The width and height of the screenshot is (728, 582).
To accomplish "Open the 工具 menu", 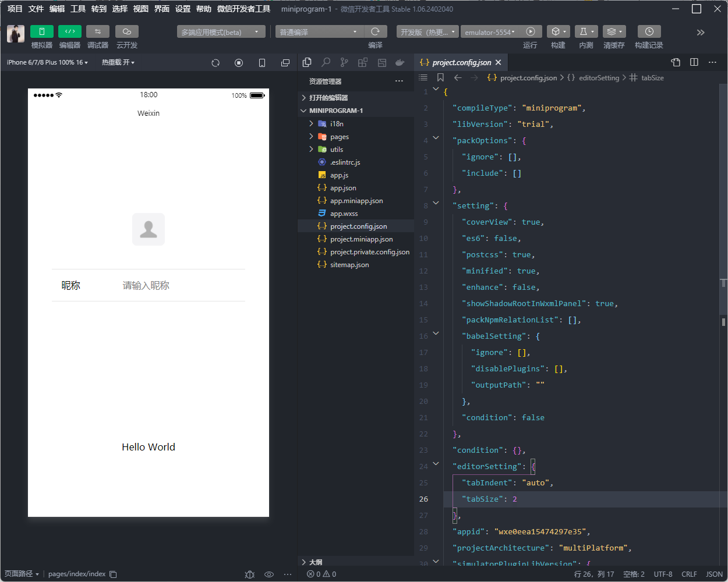I will 78,9.
